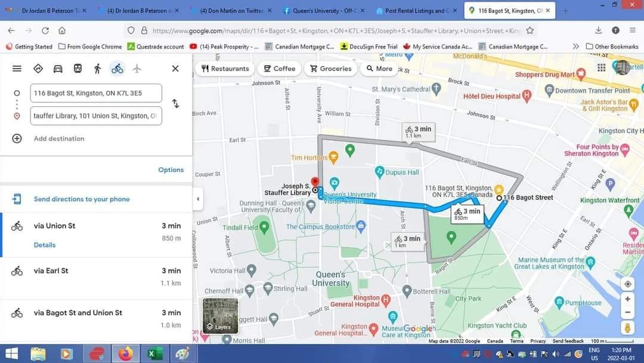Select the cycling travel mode icon

117,69
